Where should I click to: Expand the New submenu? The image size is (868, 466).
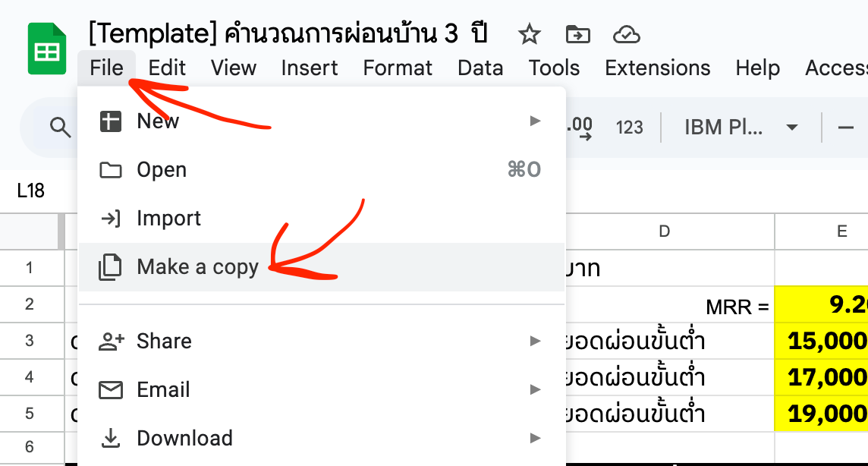coord(321,121)
